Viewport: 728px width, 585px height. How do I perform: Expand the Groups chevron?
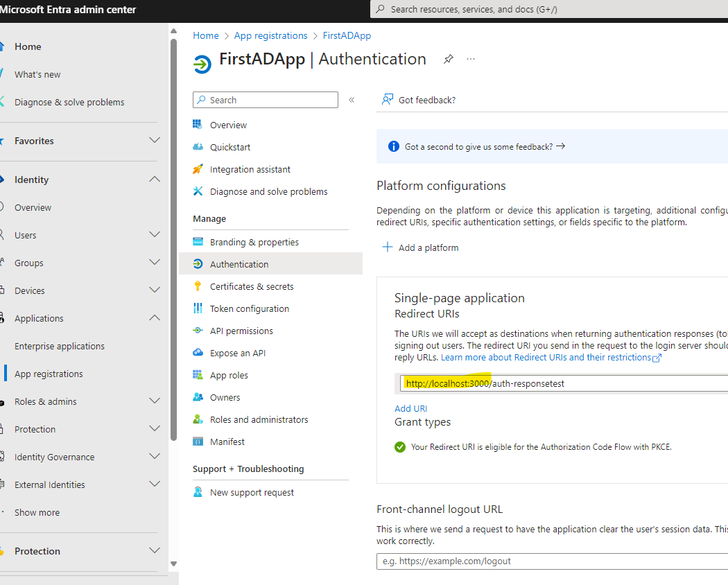pos(155,262)
